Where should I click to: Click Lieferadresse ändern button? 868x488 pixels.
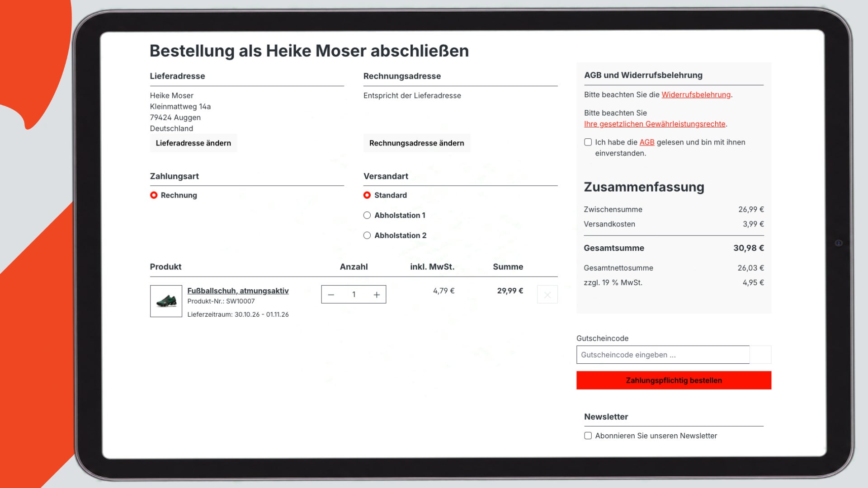[193, 143]
